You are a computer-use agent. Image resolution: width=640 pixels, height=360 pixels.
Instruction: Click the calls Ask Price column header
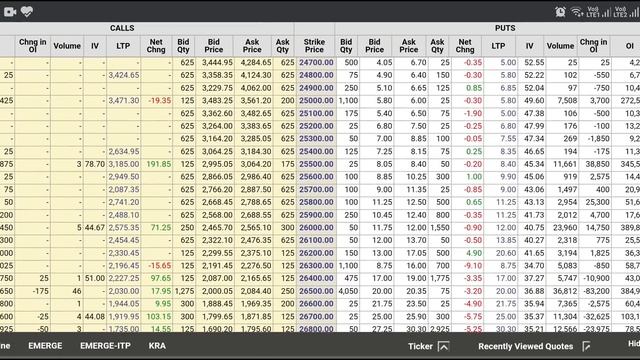(x=252, y=46)
